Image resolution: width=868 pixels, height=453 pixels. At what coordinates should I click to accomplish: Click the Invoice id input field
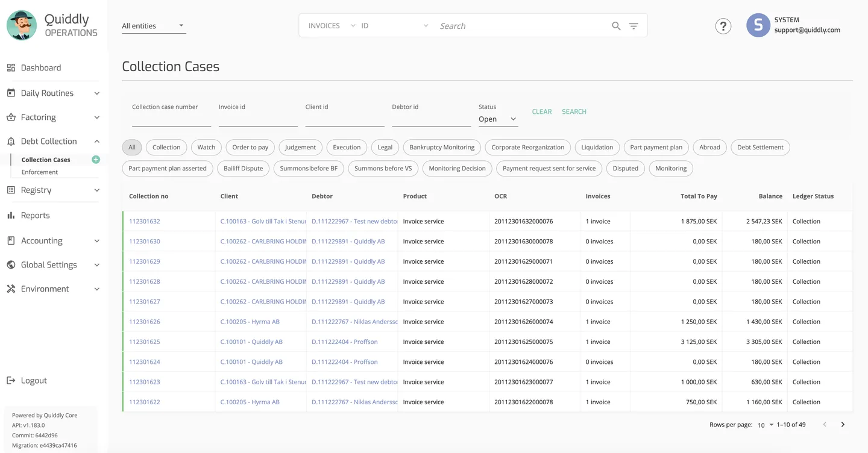[258, 119]
